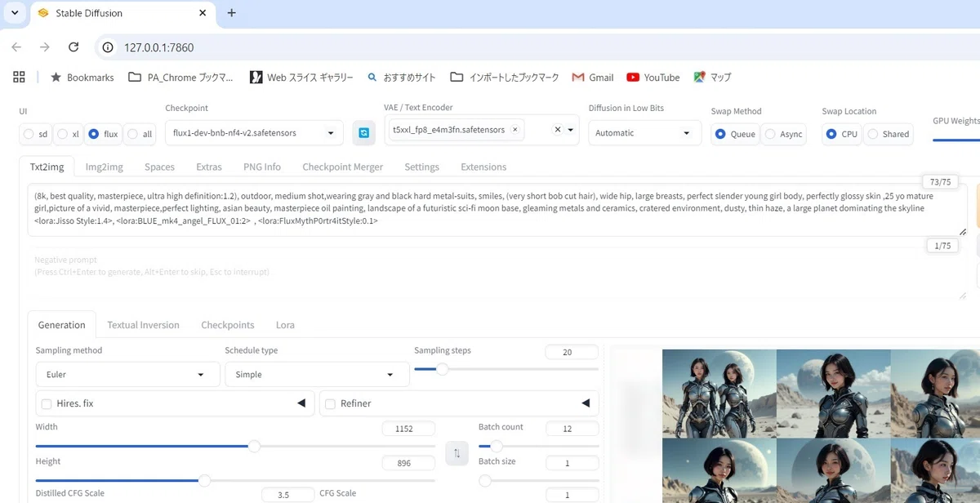This screenshot has height=503, width=980.
Task: Open the おすすめサイト bookmark
Action: point(401,78)
